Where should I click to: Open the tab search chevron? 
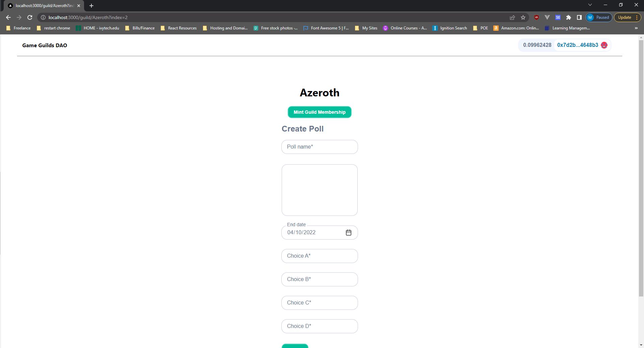[x=590, y=5]
